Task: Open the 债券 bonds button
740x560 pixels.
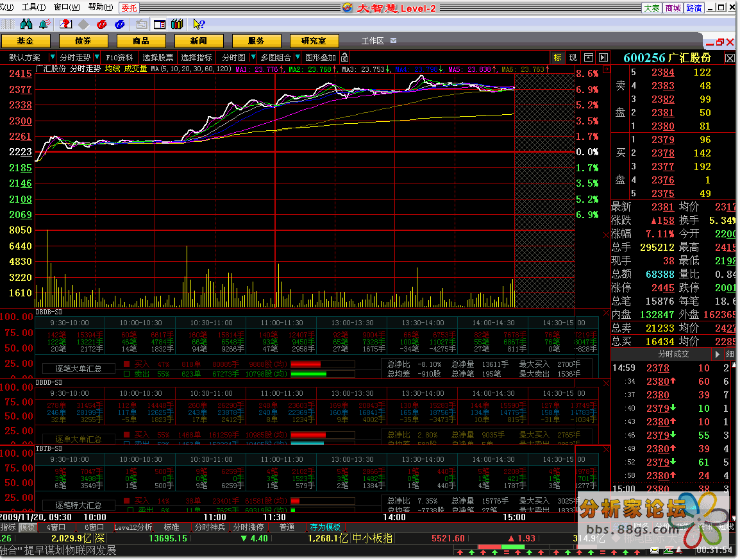Action: (x=83, y=41)
